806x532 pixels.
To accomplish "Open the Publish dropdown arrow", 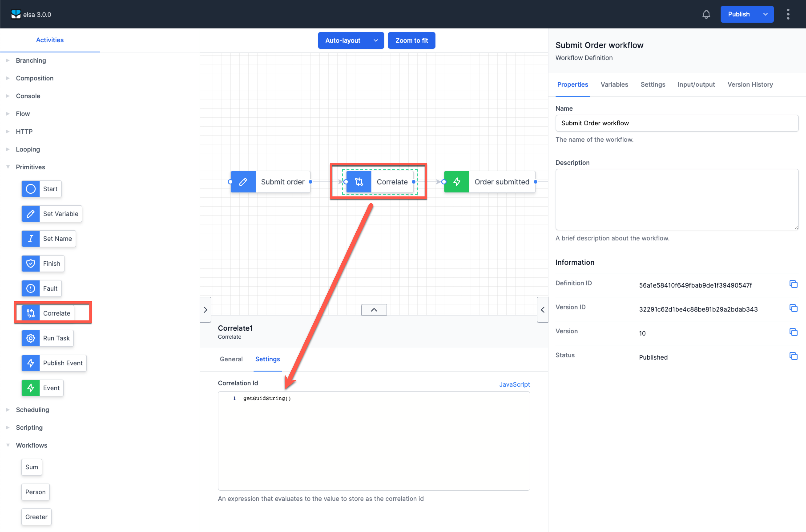I will [765, 14].
